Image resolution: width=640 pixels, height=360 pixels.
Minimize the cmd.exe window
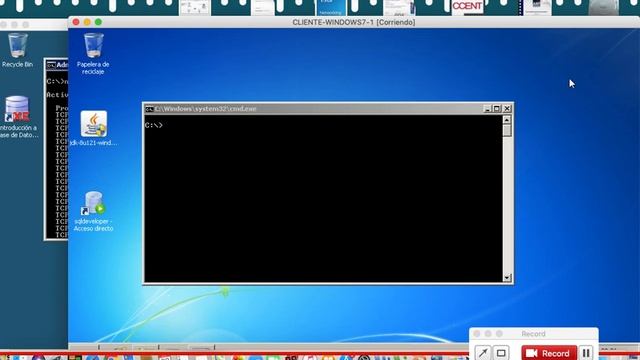coord(487,109)
